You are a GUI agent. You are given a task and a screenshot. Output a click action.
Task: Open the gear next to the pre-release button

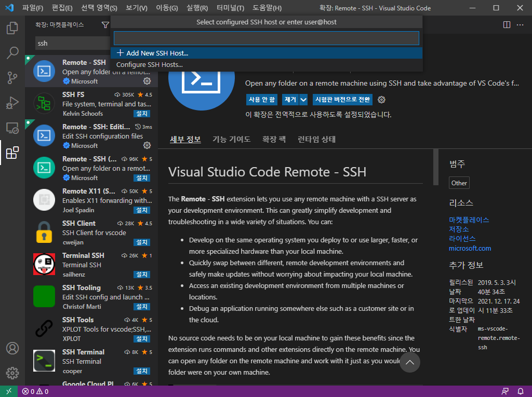coord(381,100)
